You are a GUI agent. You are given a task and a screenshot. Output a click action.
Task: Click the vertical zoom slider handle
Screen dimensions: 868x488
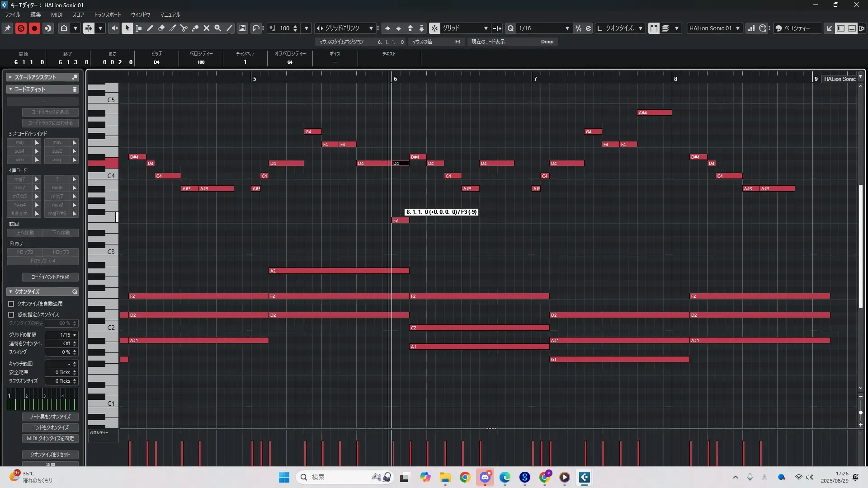point(860,412)
